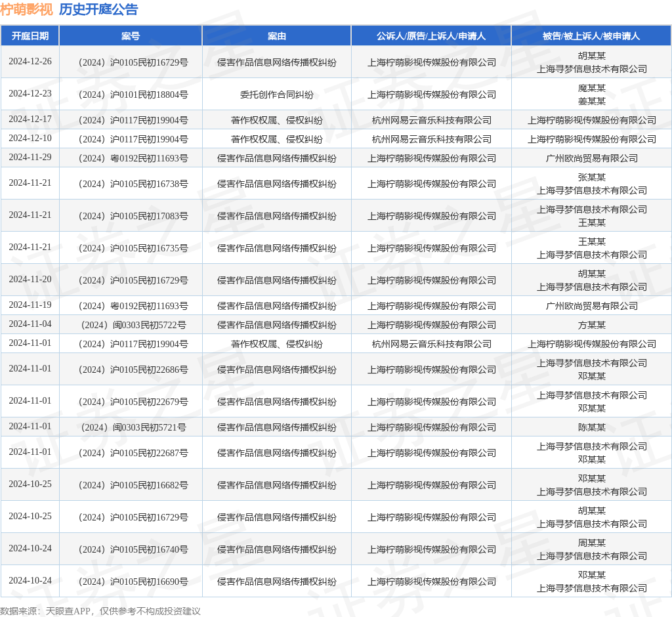Click the 柠萌影视 title text
This screenshot has height=617, width=672.
point(26,9)
